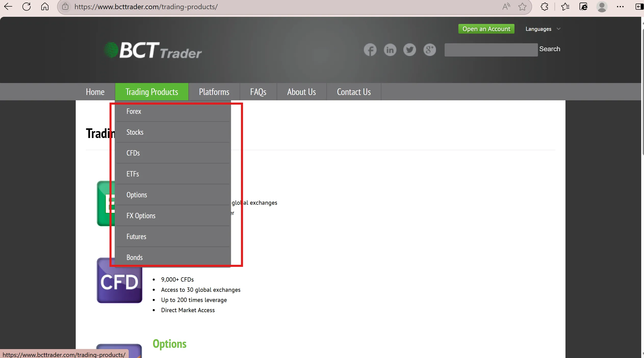Go back with the browser back arrow
Screen dimensions: 644x358
click(x=8, y=7)
